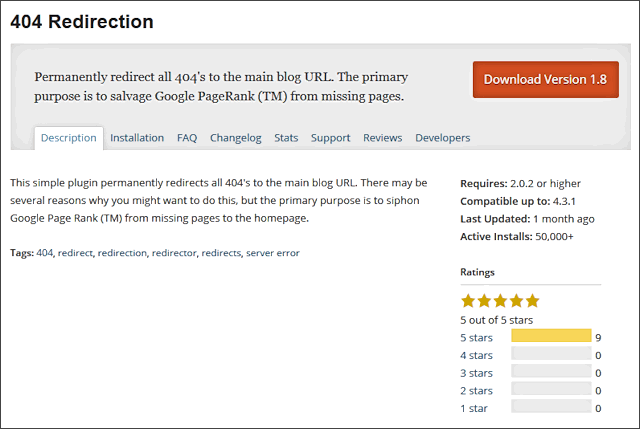This screenshot has width=640, height=429.
Task: Open the FAQ tab
Action: tap(187, 138)
